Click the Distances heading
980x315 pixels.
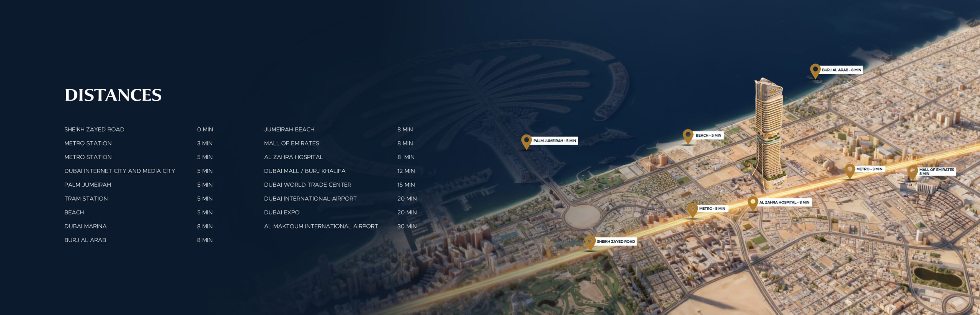coord(113,95)
